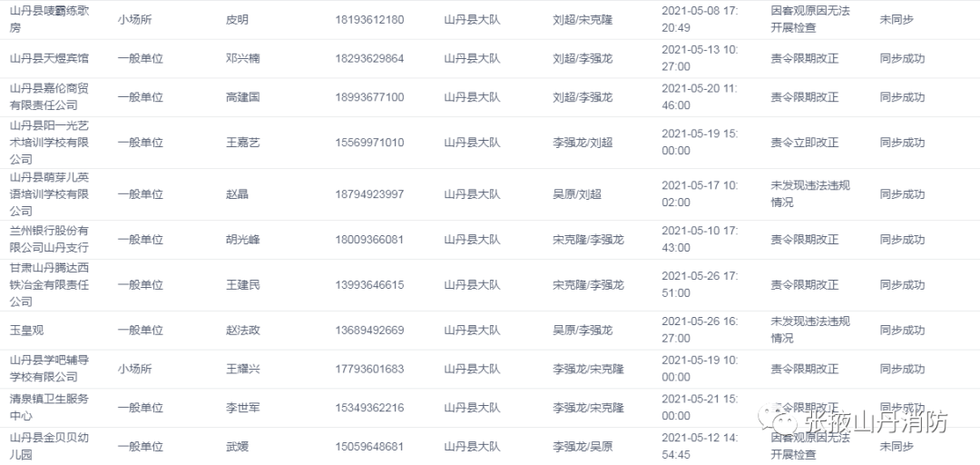Click 山丹县嘉伦商贸有限责任公司 name

[x=49, y=97]
